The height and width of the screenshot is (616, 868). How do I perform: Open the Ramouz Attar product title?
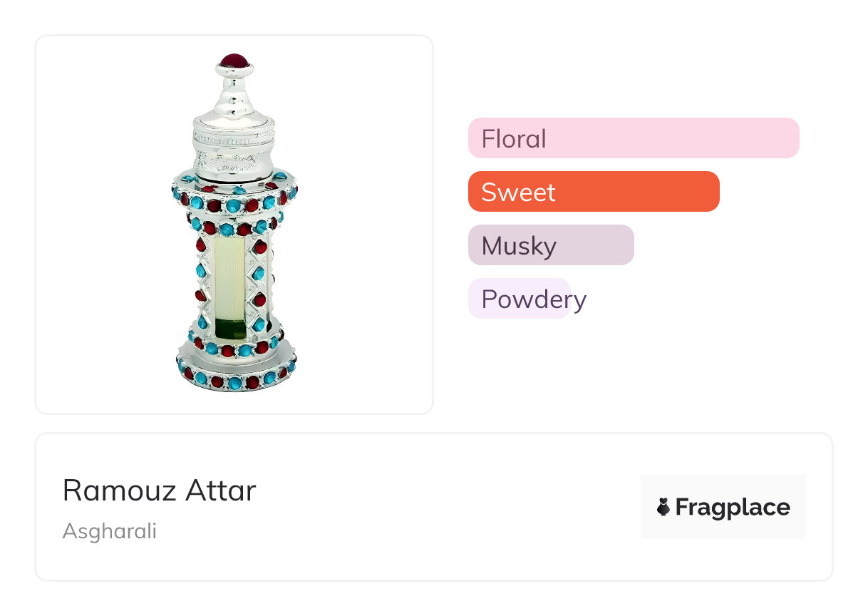159,491
